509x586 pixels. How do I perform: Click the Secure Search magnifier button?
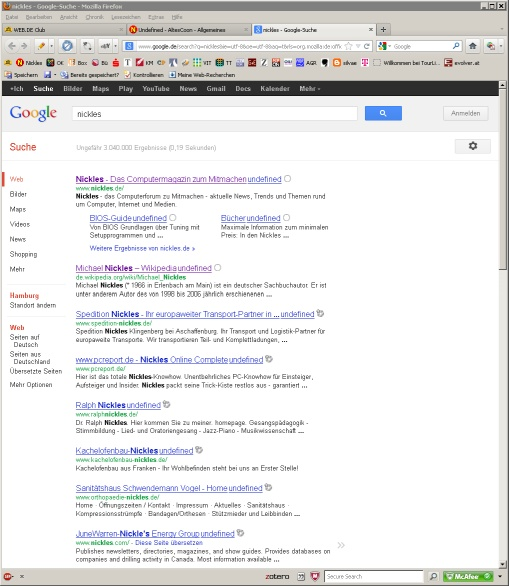433,576
